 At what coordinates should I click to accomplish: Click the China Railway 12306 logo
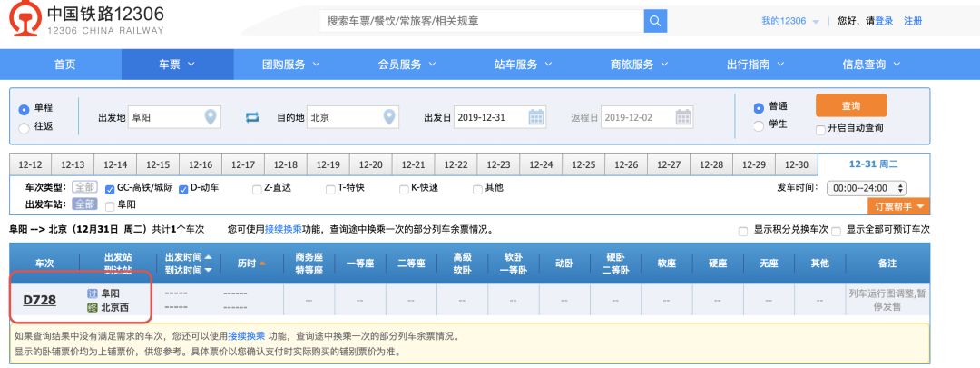[x=87, y=19]
